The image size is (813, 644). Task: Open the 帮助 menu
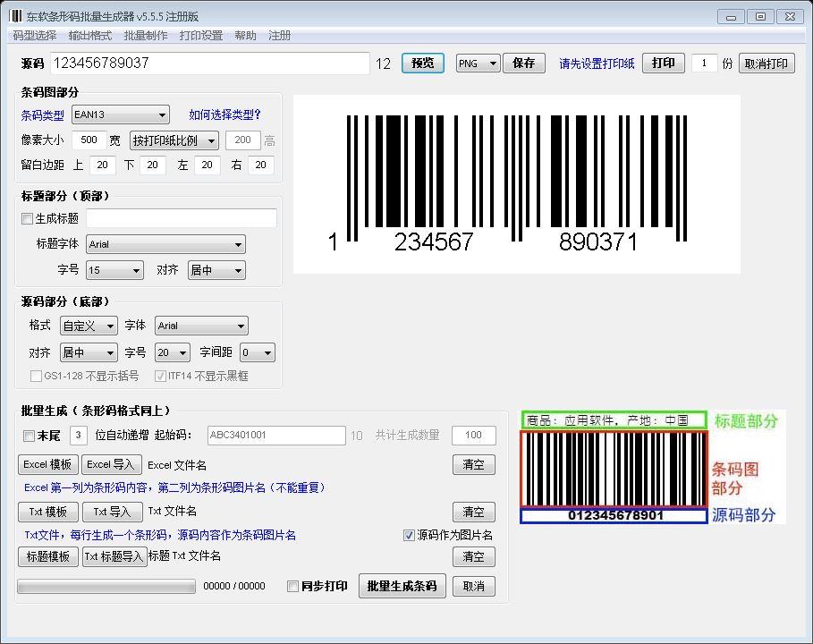(x=245, y=35)
